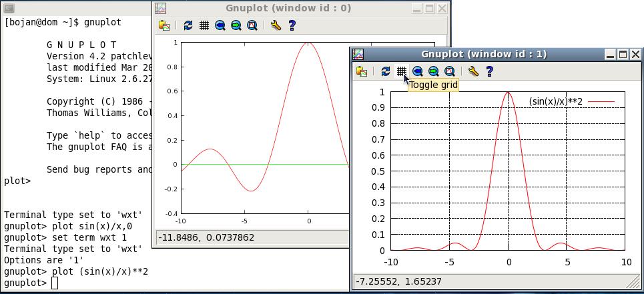
Task: Open help in Gnuplot window 1
Action: tap(489, 71)
